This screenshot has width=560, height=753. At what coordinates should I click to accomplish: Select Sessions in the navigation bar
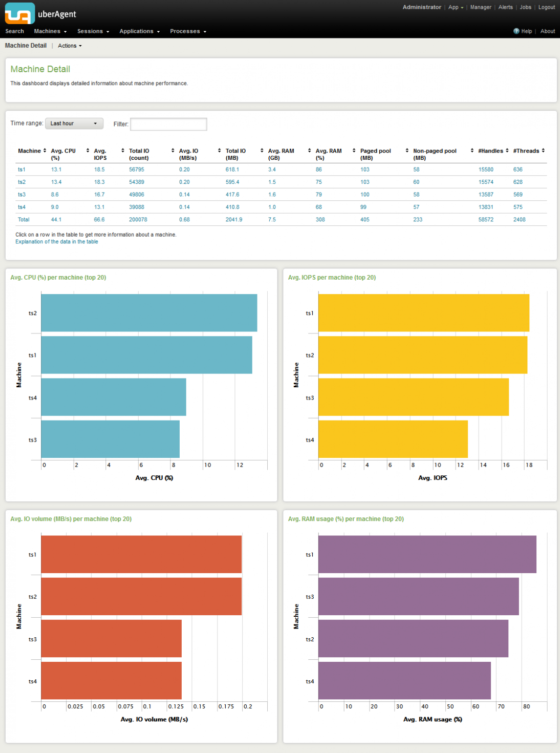(93, 31)
